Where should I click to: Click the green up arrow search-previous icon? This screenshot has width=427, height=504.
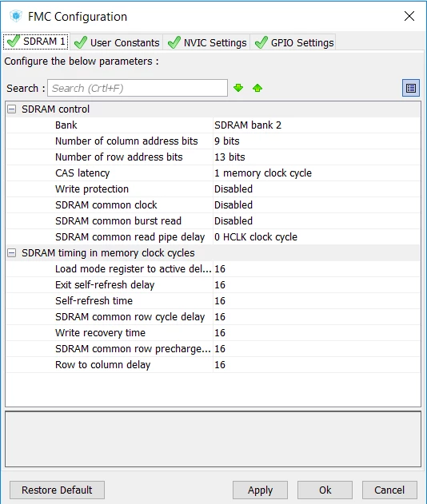click(x=257, y=88)
